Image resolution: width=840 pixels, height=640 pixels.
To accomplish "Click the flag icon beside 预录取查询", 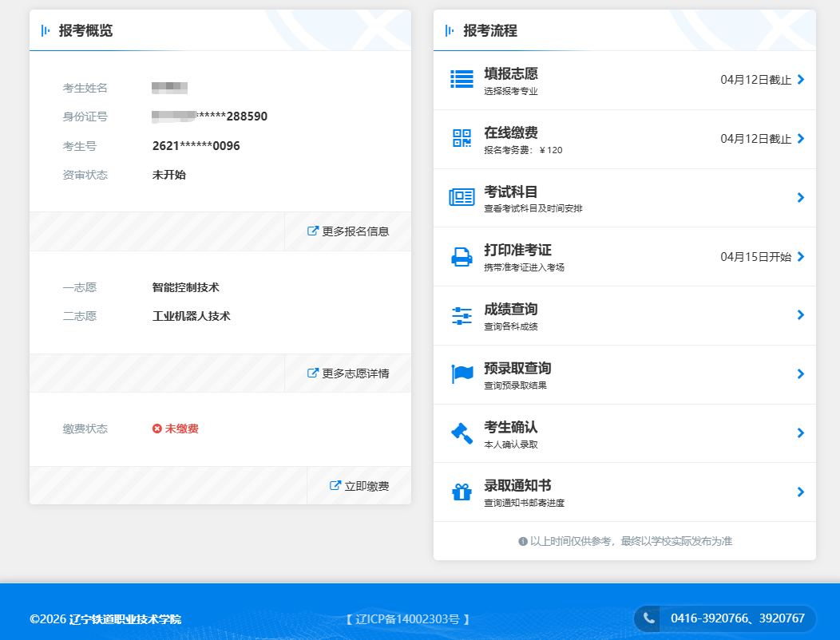I will pos(462,373).
